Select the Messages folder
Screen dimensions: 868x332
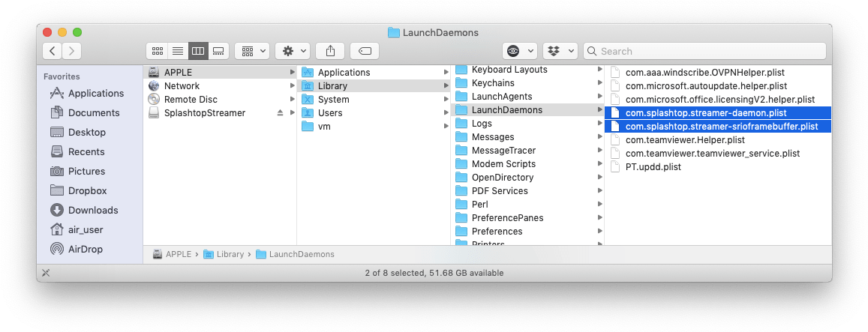pyautogui.click(x=527, y=136)
